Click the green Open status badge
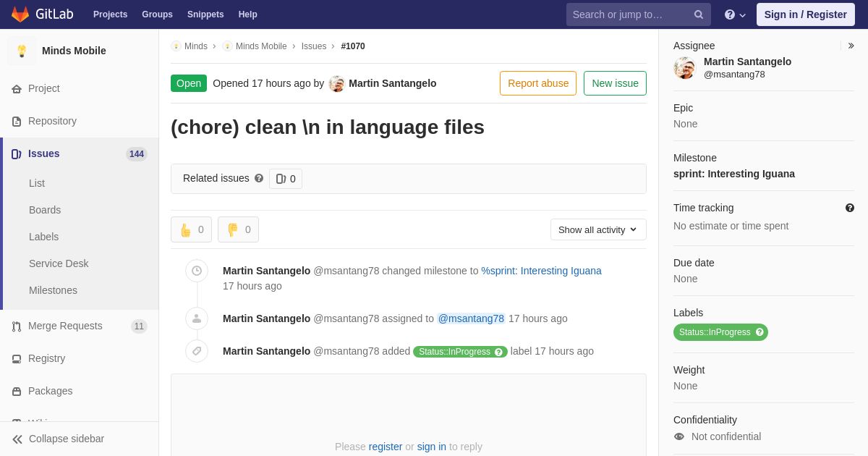This screenshot has width=868, height=456. pyautogui.click(x=189, y=83)
